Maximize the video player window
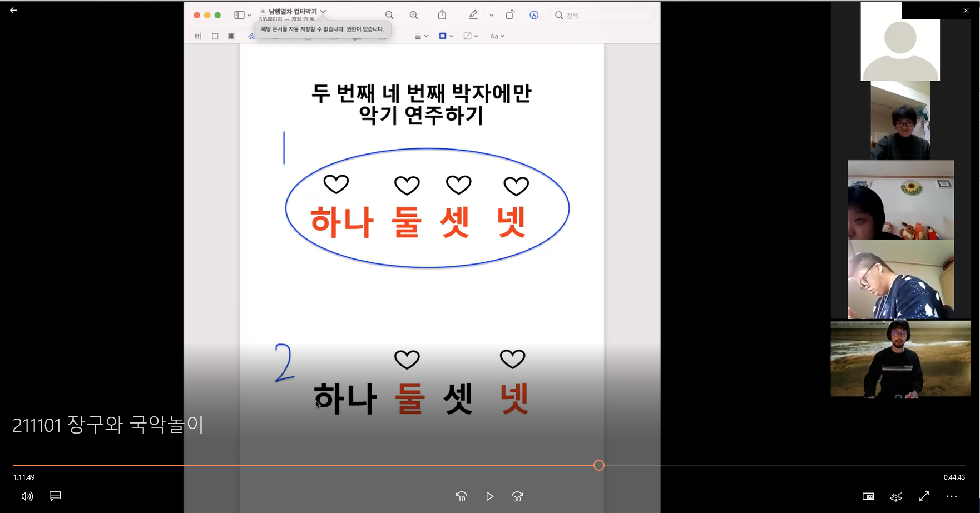This screenshot has height=513, width=980. coord(941,11)
